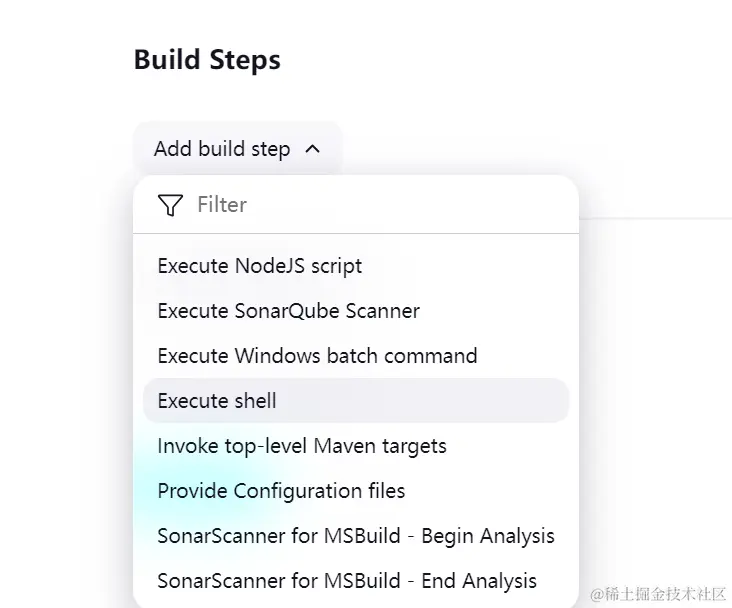Click the word NodeJS in the first option

(270, 266)
